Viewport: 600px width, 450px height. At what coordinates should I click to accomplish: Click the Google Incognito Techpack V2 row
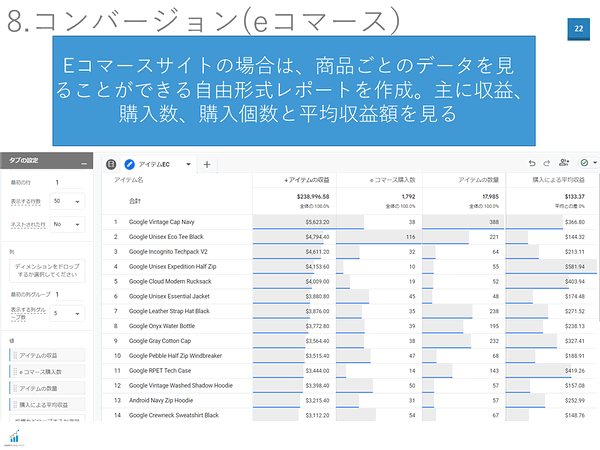349,252
